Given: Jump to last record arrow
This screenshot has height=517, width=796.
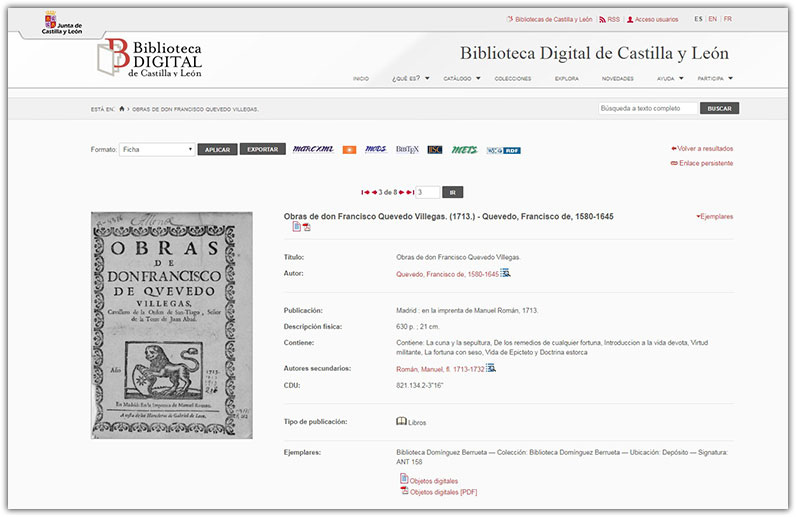Looking at the screenshot, I should coord(410,192).
